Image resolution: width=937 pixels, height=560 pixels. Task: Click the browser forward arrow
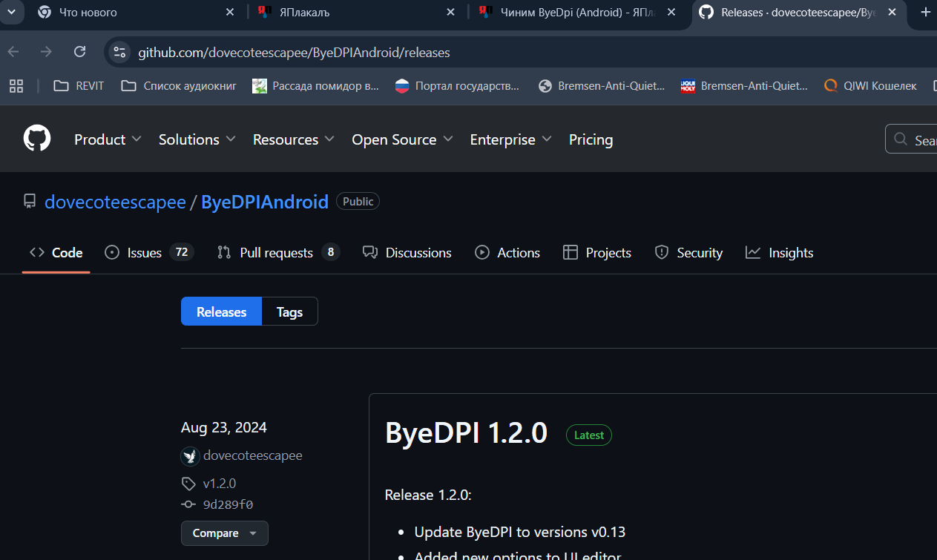[46, 52]
